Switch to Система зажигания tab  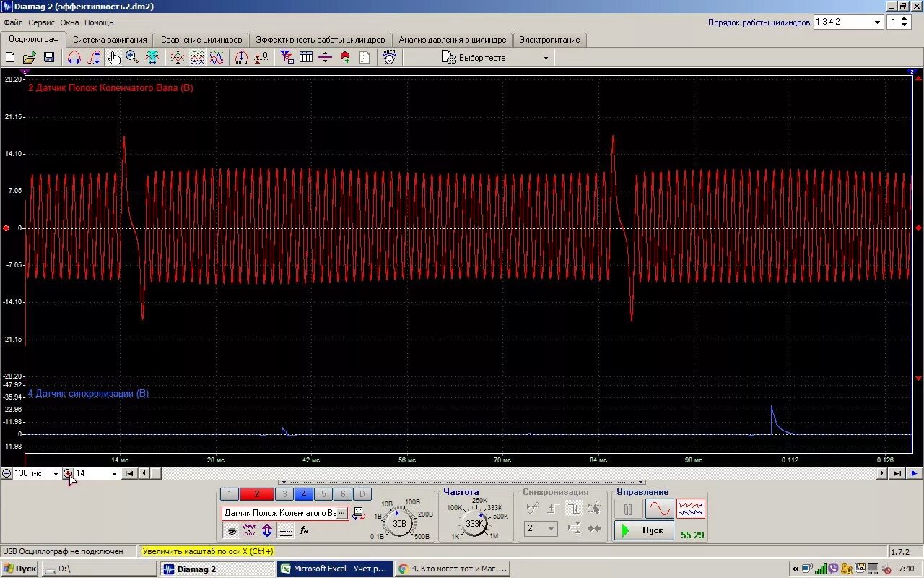tap(110, 40)
